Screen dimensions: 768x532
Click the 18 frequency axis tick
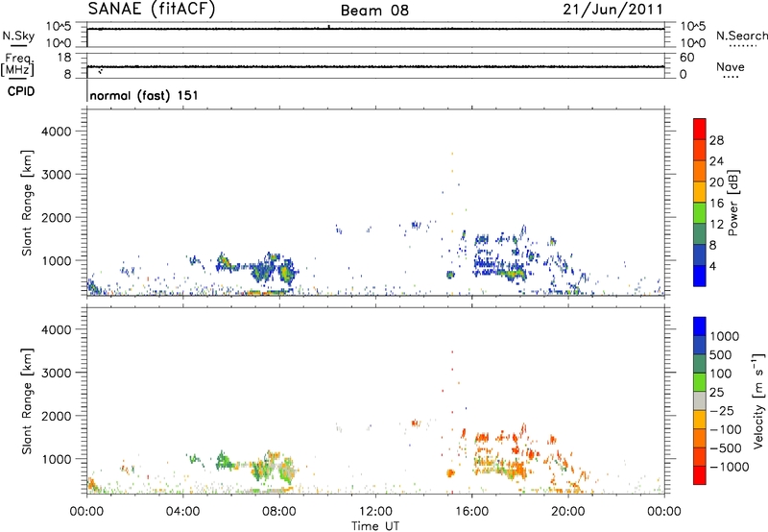(x=63, y=58)
